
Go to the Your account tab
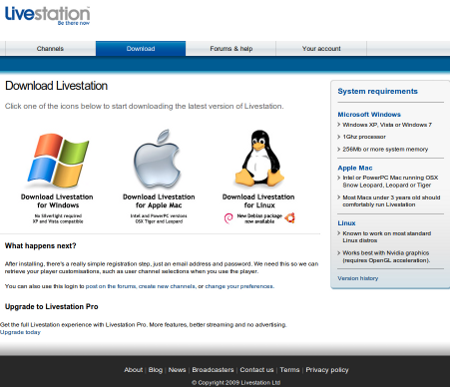tap(321, 49)
